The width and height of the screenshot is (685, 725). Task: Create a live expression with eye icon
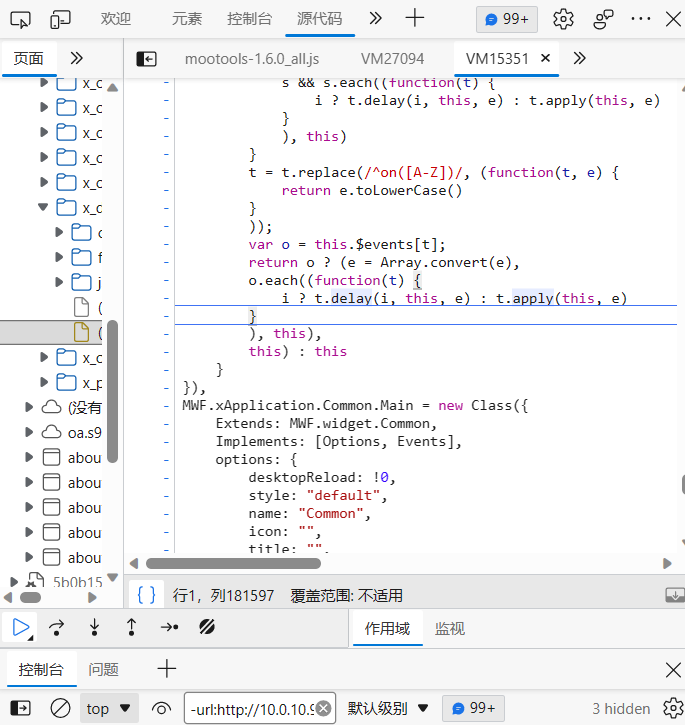pyautogui.click(x=161, y=708)
